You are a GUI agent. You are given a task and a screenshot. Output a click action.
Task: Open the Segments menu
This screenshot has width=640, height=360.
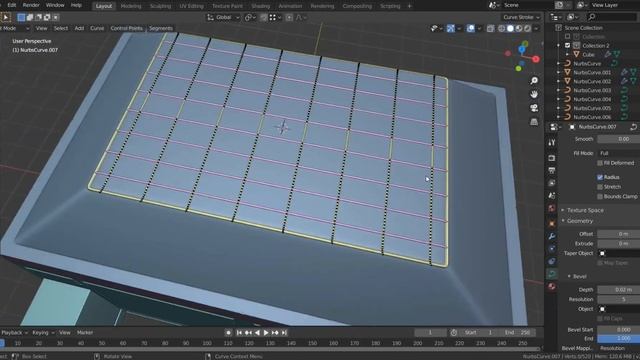(161, 28)
